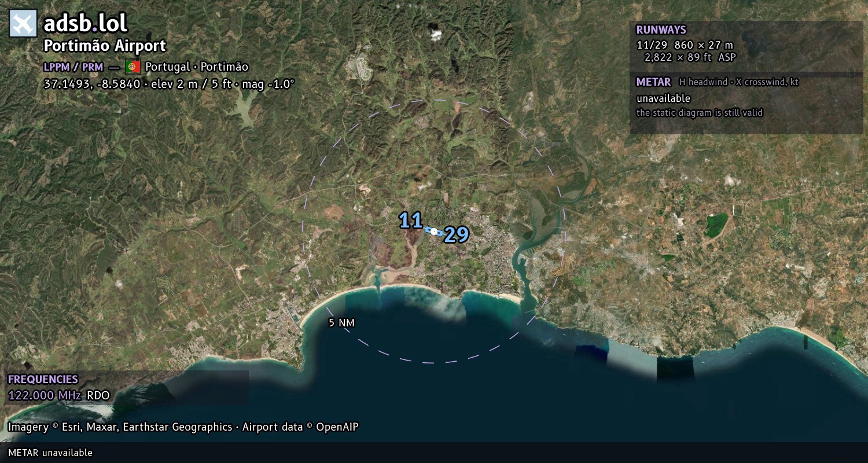Screen dimensions: 868x463
Task: Click the RDO frequency type label
Action: [98, 396]
